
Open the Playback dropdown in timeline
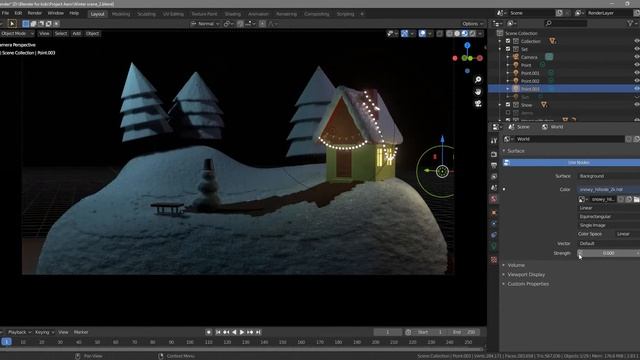click(x=19, y=332)
